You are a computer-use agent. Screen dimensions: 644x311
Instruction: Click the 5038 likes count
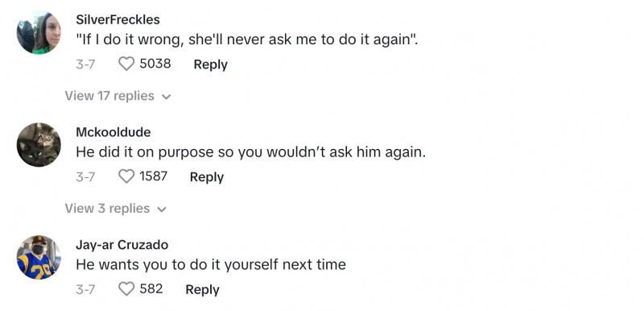[x=155, y=64]
